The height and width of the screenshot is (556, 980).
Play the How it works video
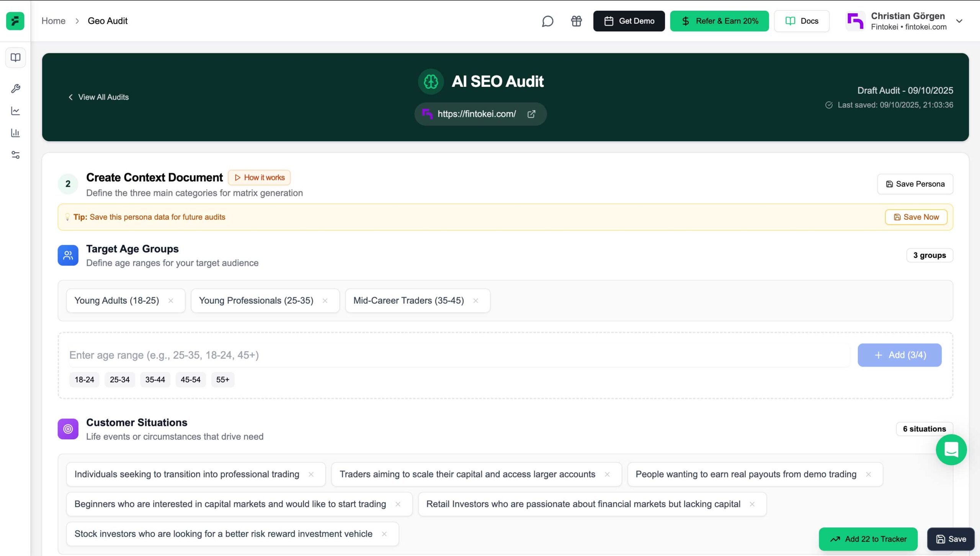259,178
